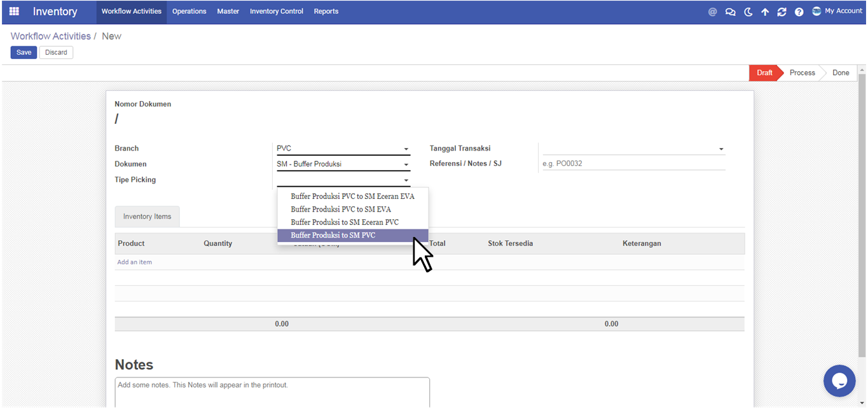Open the help question mark icon
This screenshot has height=408, width=868.
[799, 11]
